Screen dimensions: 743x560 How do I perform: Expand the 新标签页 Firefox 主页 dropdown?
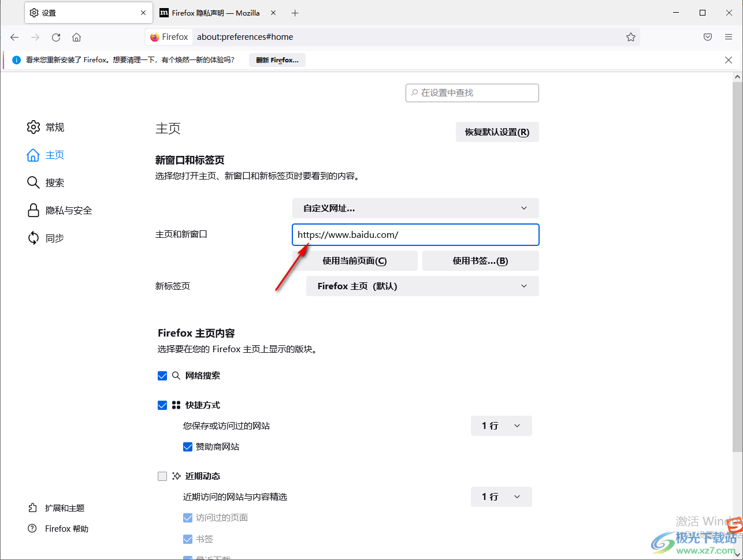422,286
